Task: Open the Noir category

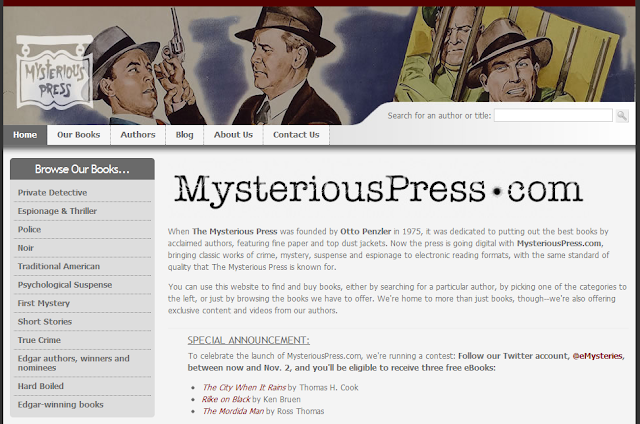Action: 26,248
